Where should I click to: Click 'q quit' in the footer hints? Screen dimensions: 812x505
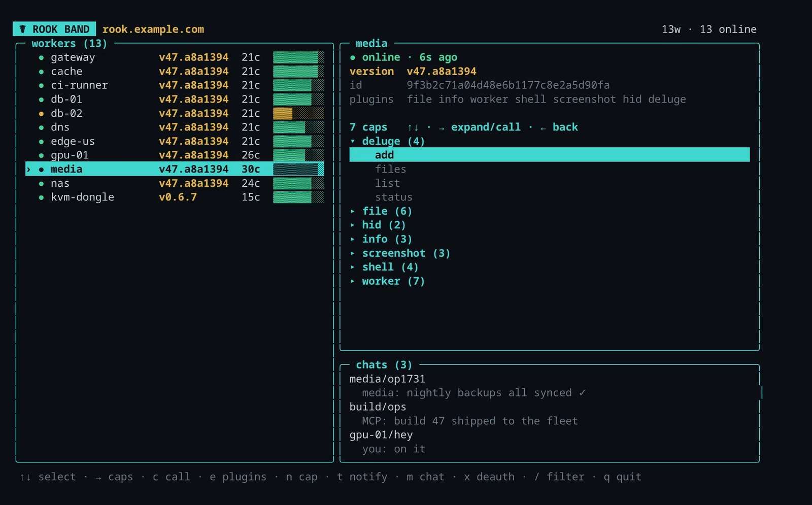tap(623, 477)
